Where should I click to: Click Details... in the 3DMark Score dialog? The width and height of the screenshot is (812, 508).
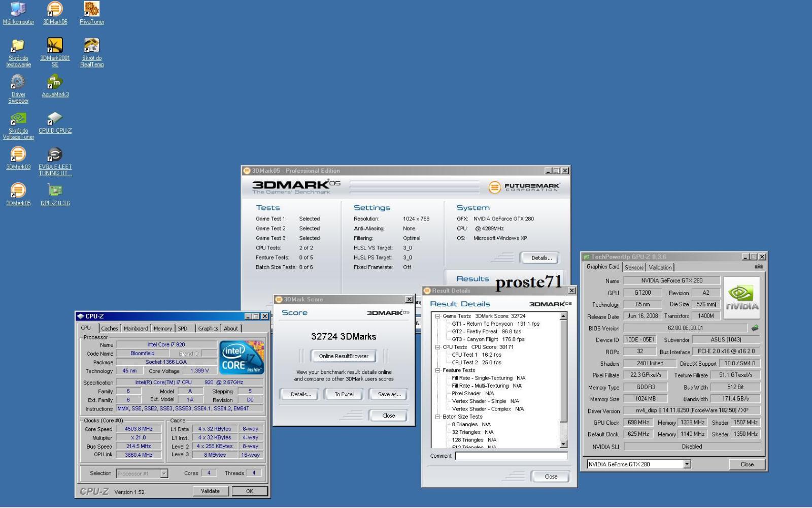pyautogui.click(x=300, y=394)
